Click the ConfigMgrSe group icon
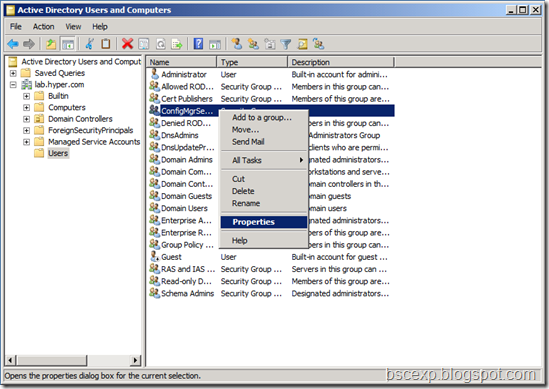The height and width of the screenshot is (389, 549). pyautogui.click(x=154, y=110)
